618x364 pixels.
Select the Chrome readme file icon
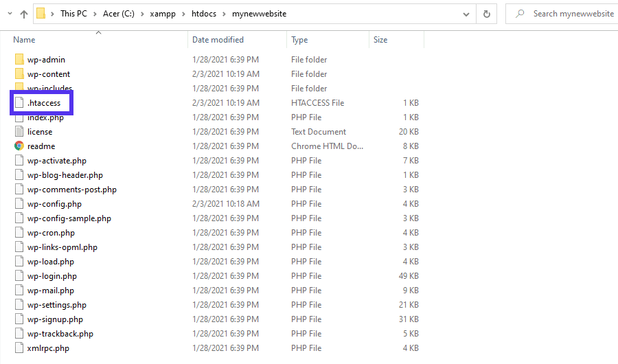click(x=19, y=146)
